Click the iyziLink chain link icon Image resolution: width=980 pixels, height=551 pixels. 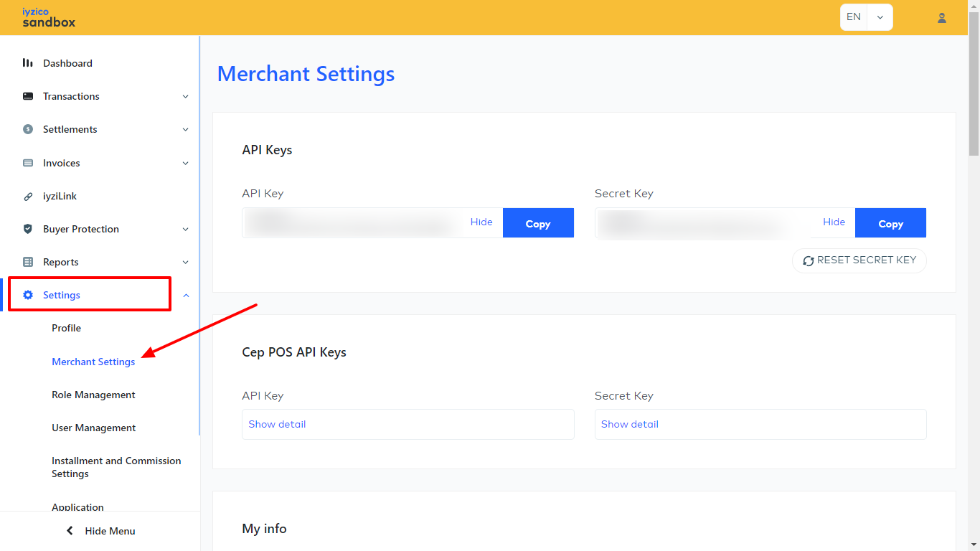[28, 196]
